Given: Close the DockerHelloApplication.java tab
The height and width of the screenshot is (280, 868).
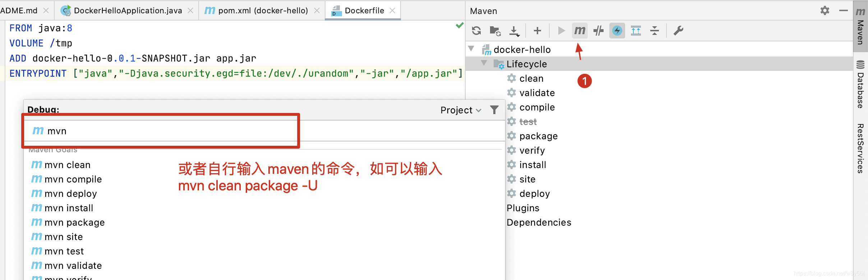Looking at the screenshot, I should pos(190,10).
